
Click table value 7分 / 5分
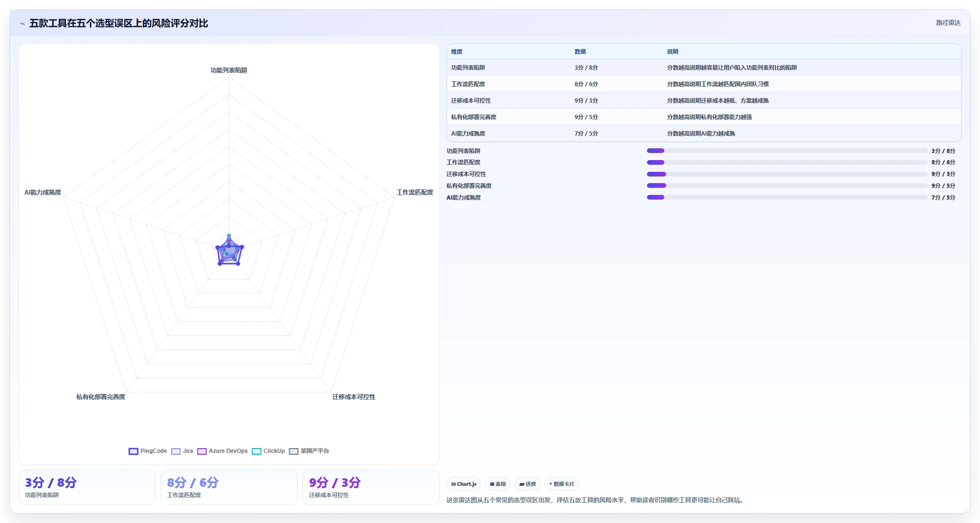pyautogui.click(x=586, y=134)
